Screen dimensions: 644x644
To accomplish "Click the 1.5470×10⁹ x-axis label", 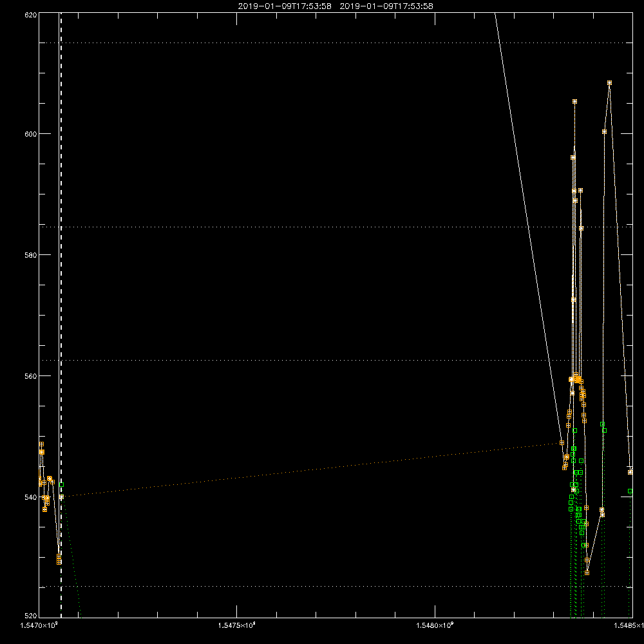I will (39, 625).
